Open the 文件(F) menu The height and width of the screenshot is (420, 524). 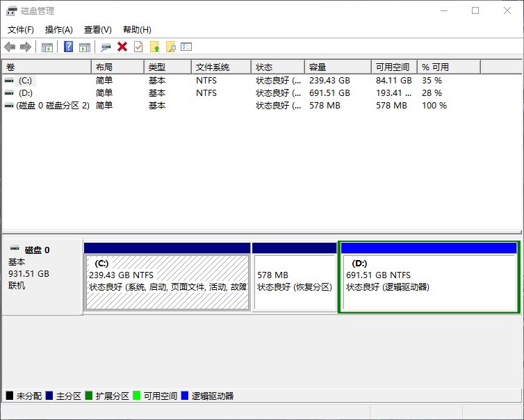[x=21, y=30]
